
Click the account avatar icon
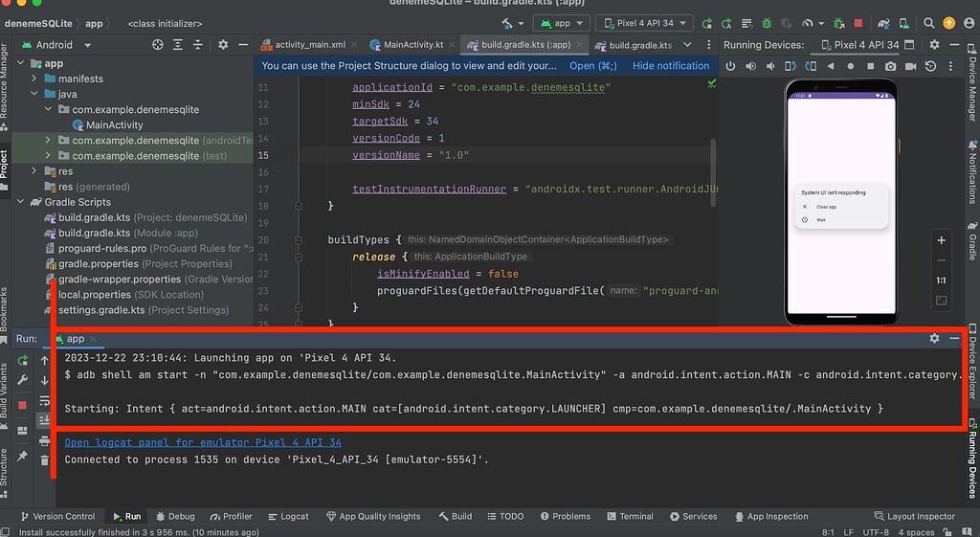tap(969, 23)
